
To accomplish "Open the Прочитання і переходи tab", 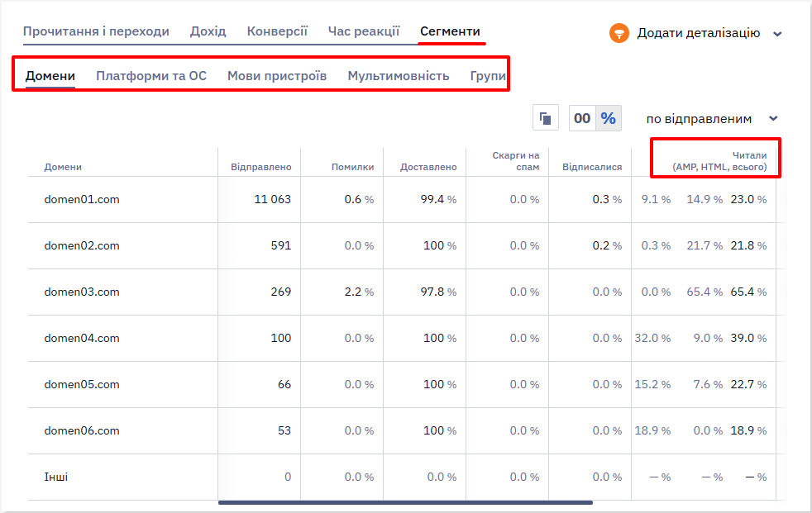I will click(96, 31).
